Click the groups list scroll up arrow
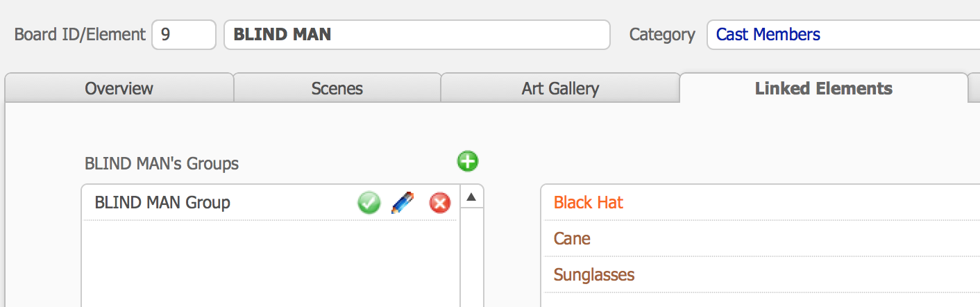This screenshot has height=307, width=980. pyautogui.click(x=471, y=197)
